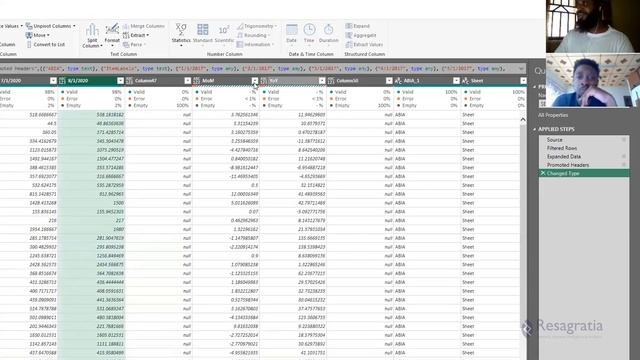Click the top presenter webcam thumbnail
Image resolution: width=640 pixels, height=360 pixels.
click(x=593, y=26)
